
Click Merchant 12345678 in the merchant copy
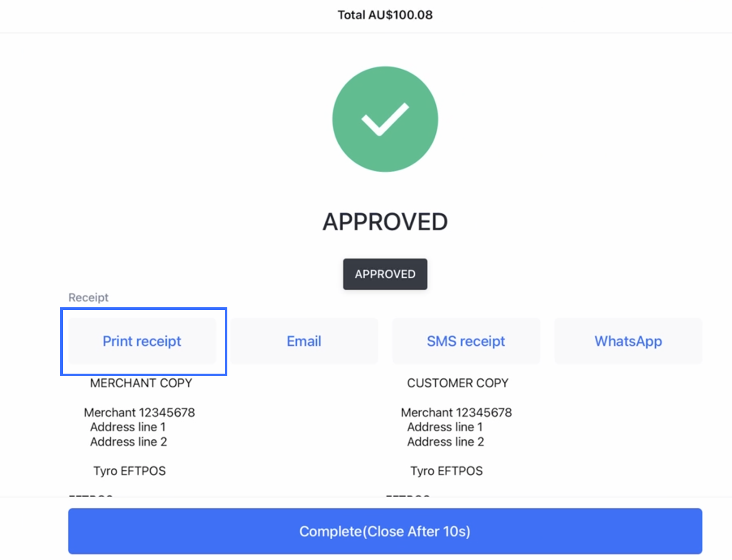click(x=139, y=412)
